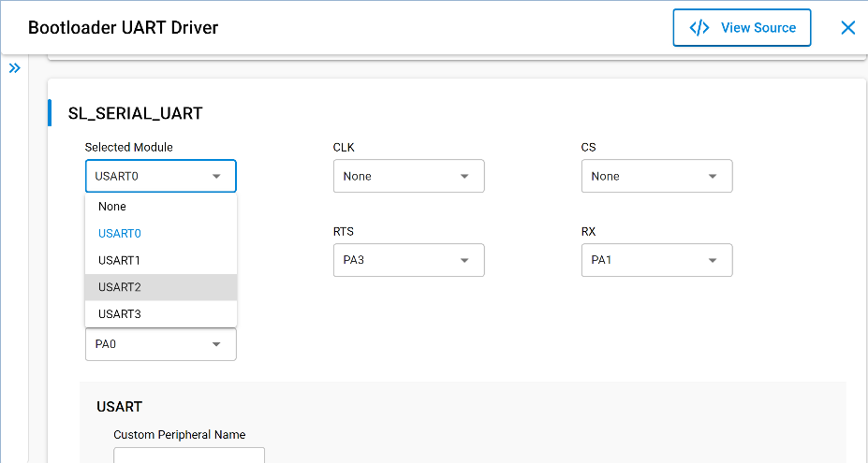
Task: Collapse the Selected Module dropdown
Action: [160, 176]
